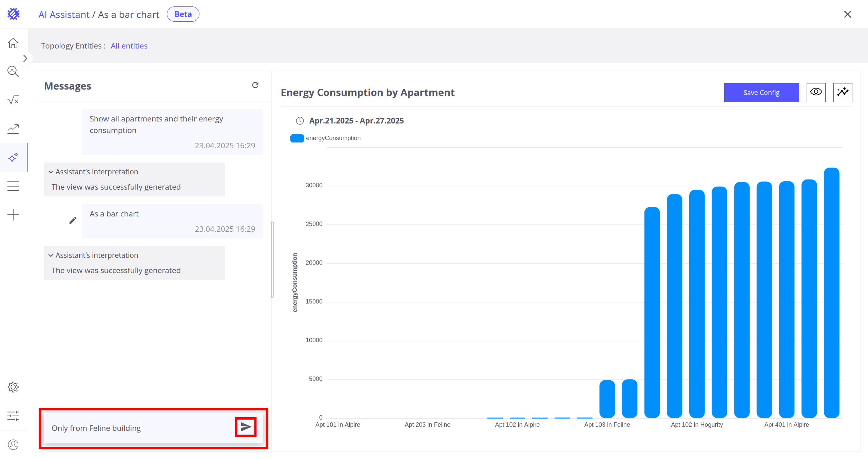This screenshot has width=868, height=459.
Task: Click the chart type sparkline button
Action: coord(843,92)
